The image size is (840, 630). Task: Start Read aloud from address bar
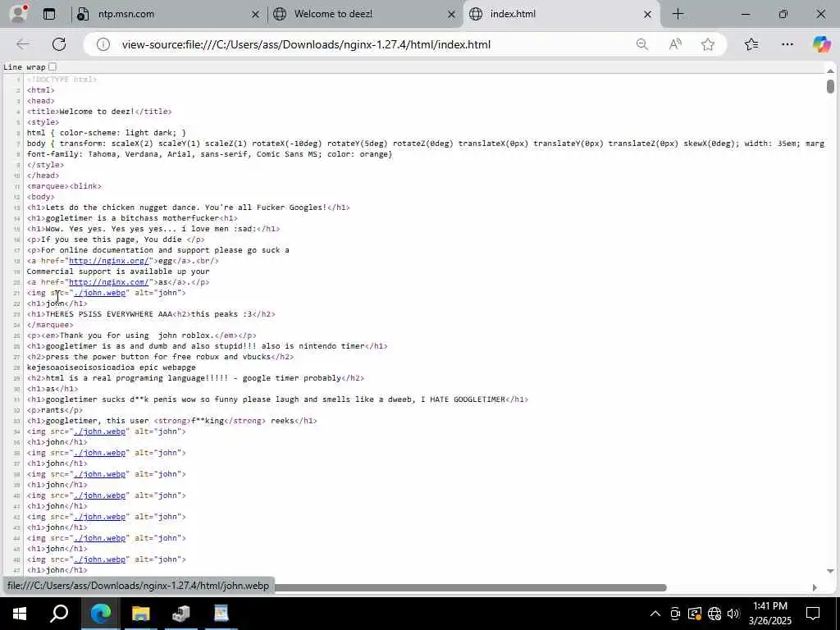675,44
